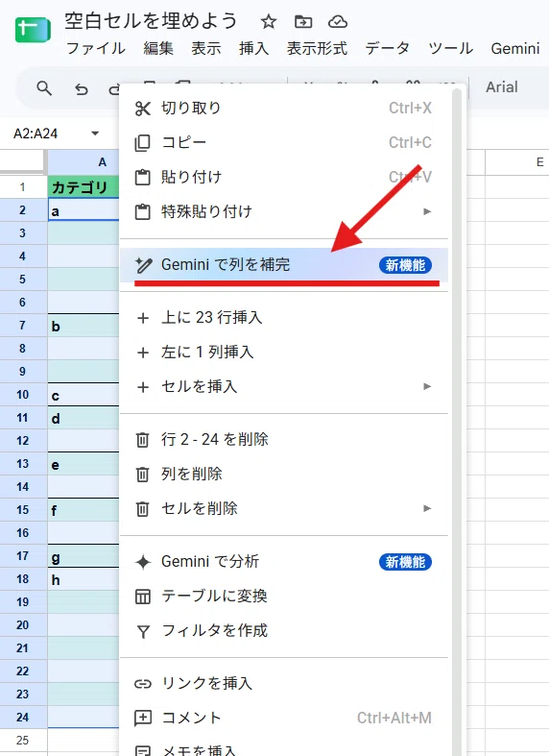Select column E header

point(517,162)
